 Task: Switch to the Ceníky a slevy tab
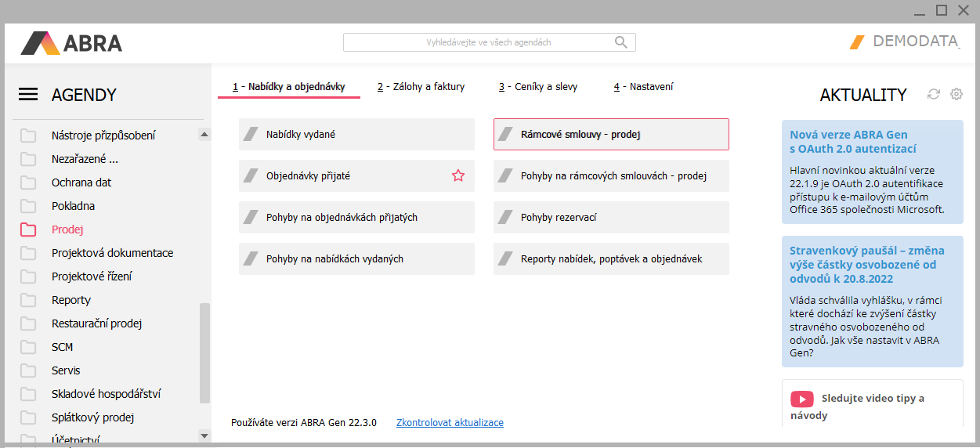(538, 87)
